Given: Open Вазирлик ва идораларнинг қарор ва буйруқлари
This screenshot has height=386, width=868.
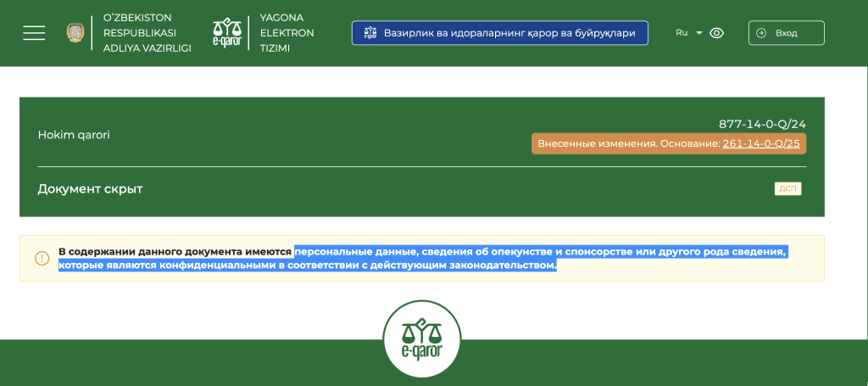Looking at the screenshot, I should (500, 33).
